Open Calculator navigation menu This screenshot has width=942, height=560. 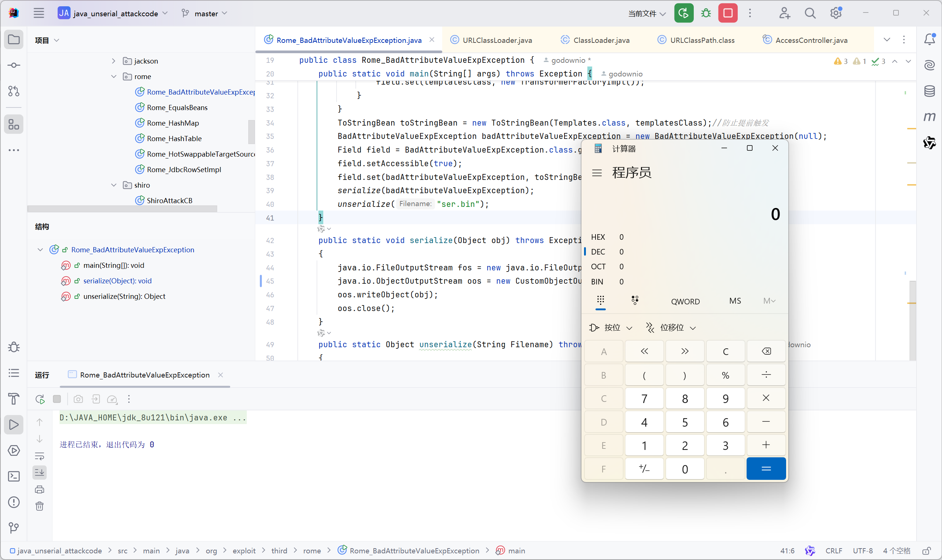(597, 173)
